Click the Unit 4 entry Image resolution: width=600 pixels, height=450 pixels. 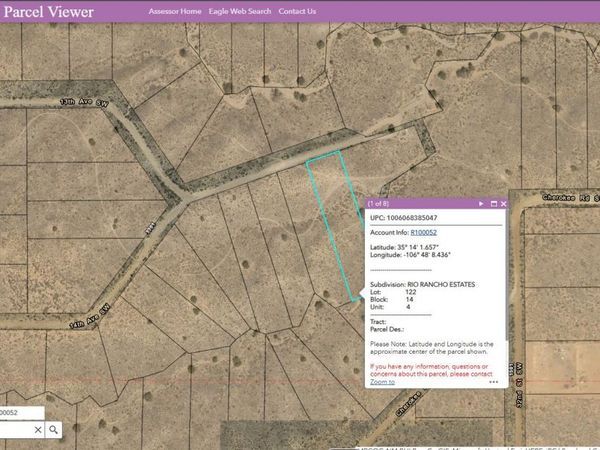pos(390,307)
